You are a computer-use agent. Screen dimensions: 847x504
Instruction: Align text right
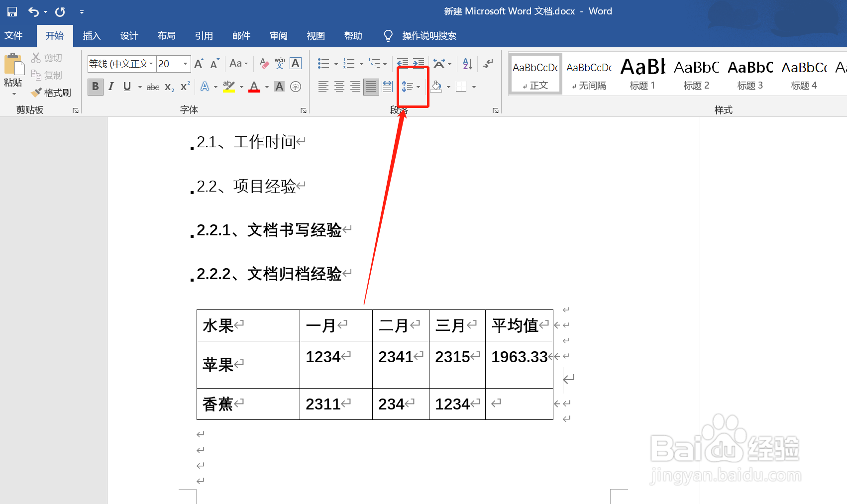pos(355,87)
